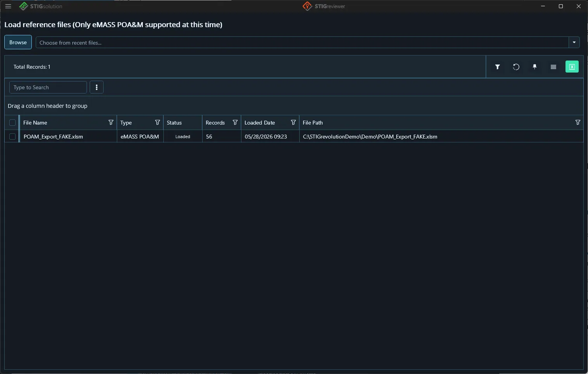Click the Records column header label

(215, 123)
